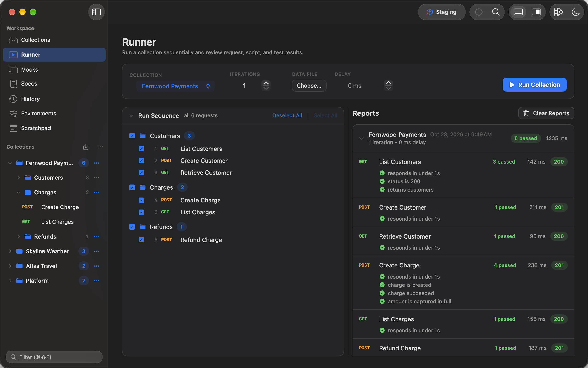
Task: Uncheck the Create Customer request checkbox
Action: point(141,161)
